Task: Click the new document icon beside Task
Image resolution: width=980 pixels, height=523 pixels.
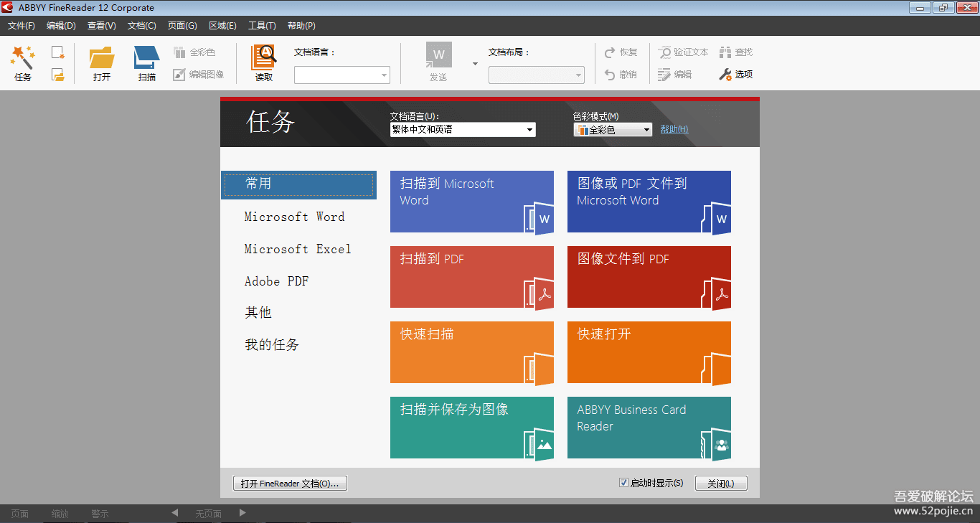Action: point(58,52)
